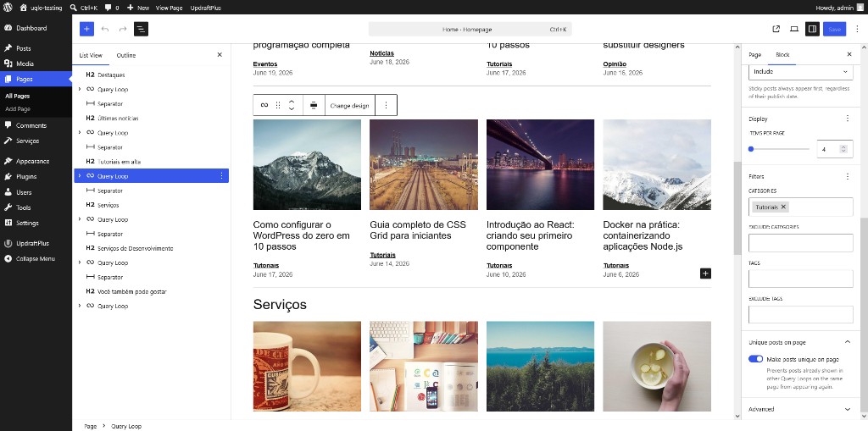Screen dimensions: 868x431
Task: Move the Query Loop block down
Action: pos(292,109)
